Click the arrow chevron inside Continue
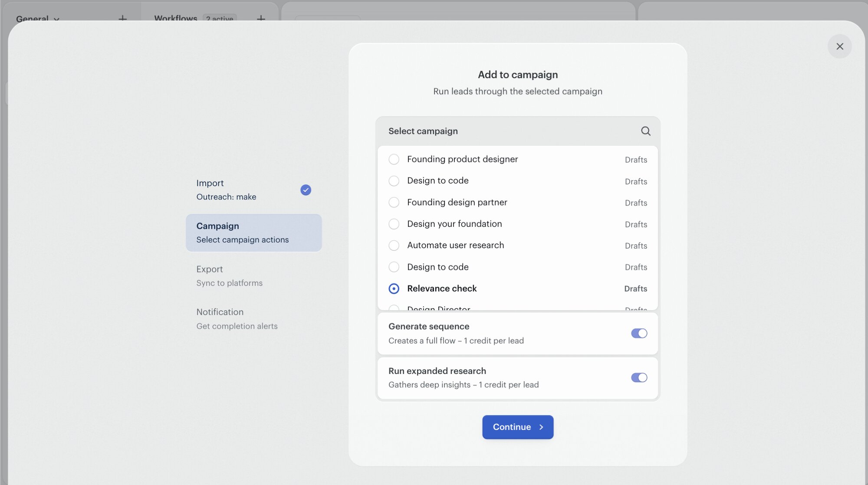The height and width of the screenshot is (485, 868). pyautogui.click(x=541, y=427)
